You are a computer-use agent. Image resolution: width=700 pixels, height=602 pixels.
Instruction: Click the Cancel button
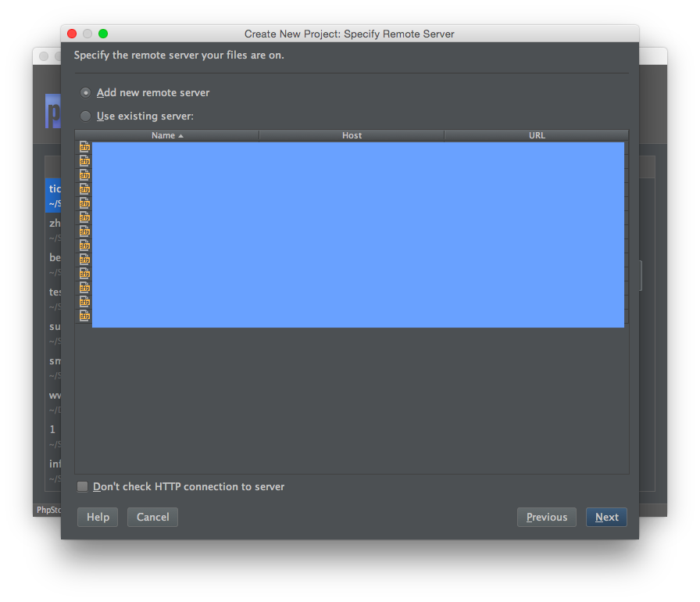[x=153, y=517]
